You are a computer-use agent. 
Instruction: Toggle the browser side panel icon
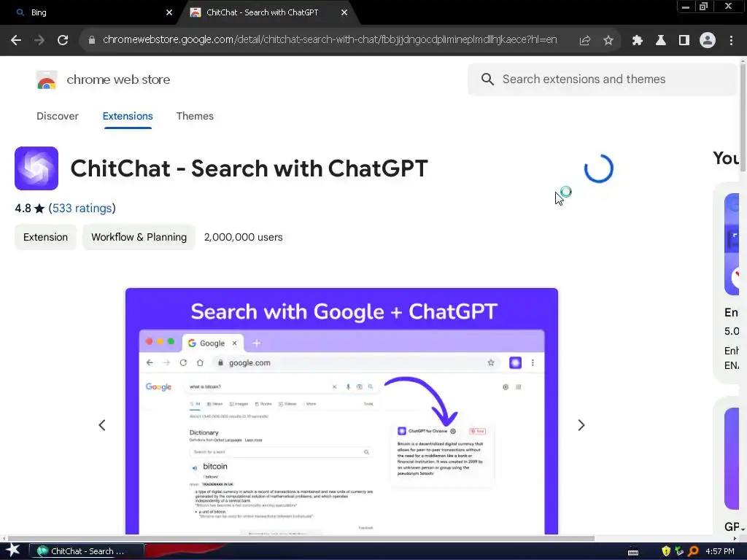[x=684, y=41]
